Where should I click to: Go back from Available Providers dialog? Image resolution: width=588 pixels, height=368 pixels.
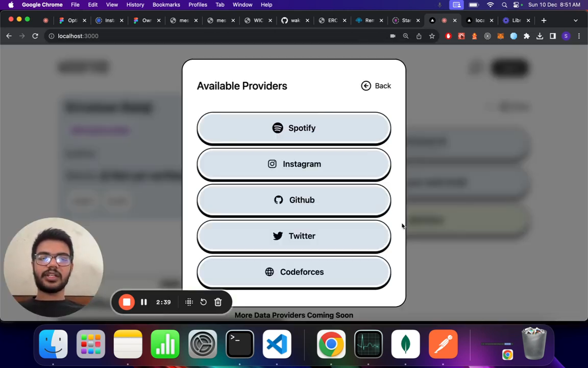click(376, 86)
